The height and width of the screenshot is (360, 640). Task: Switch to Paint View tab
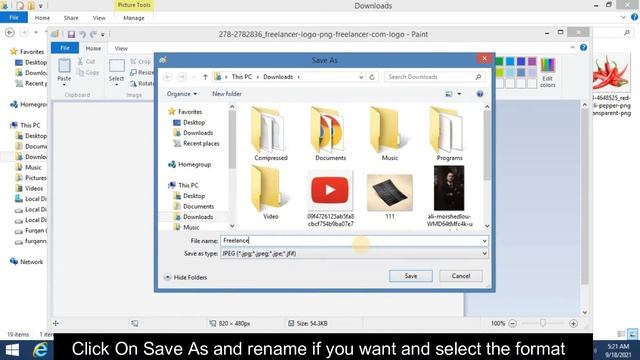click(121, 48)
